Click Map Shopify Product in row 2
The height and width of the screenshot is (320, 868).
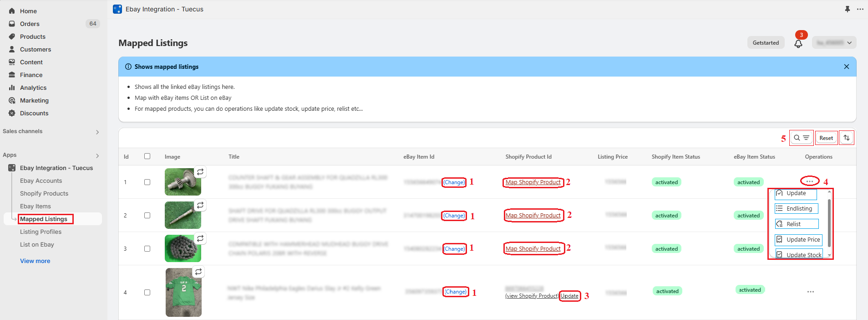tap(533, 216)
